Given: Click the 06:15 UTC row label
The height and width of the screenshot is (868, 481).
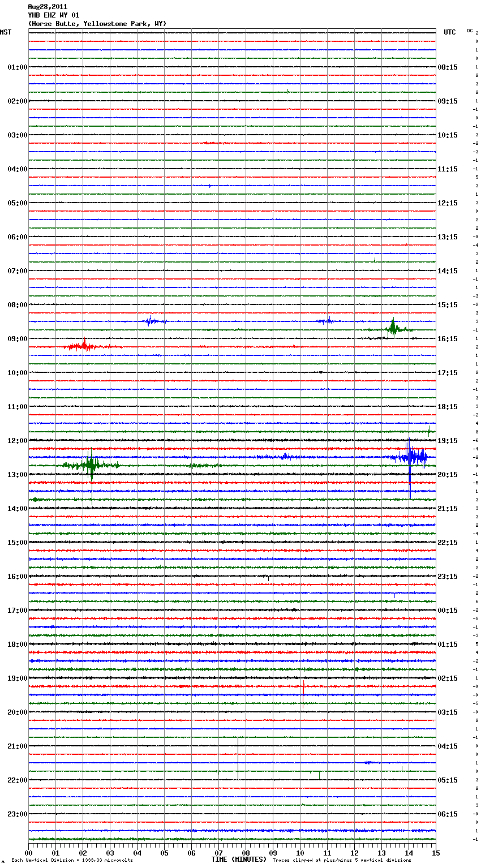Looking at the screenshot, I should (448, 814).
